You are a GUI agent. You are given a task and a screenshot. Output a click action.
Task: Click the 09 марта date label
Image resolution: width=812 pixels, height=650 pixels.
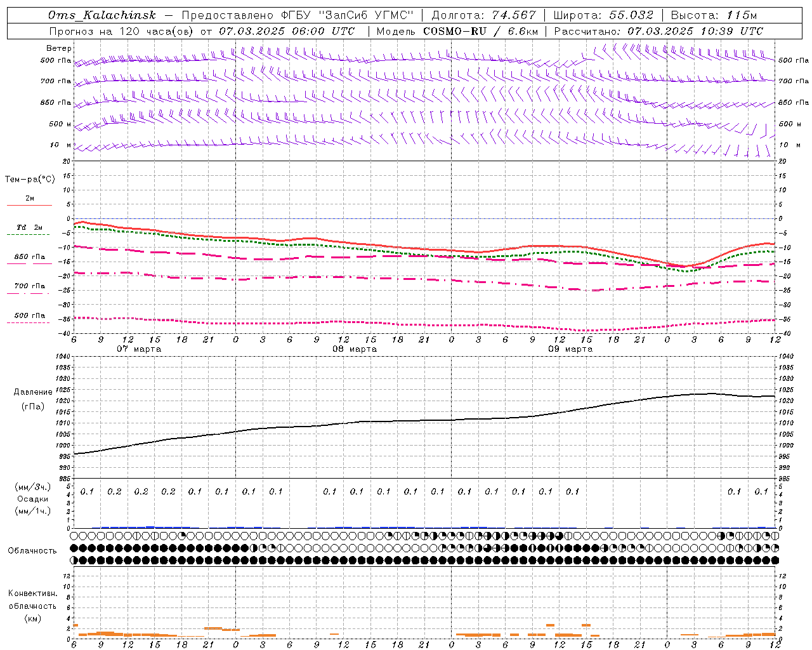click(570, 349)
